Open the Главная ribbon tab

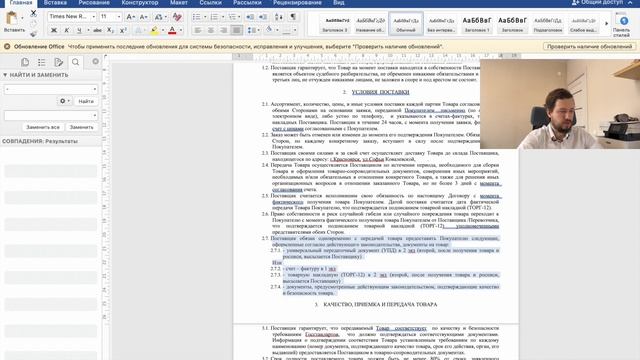tap(21, 3)
